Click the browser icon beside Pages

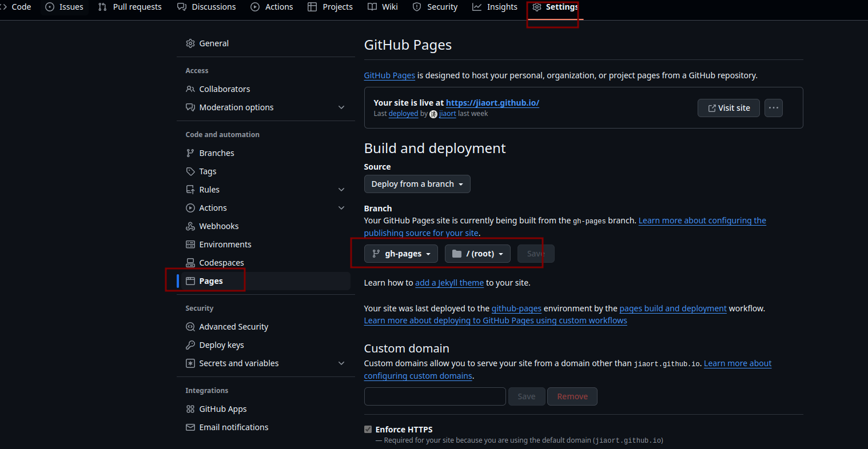click(190, 281)
